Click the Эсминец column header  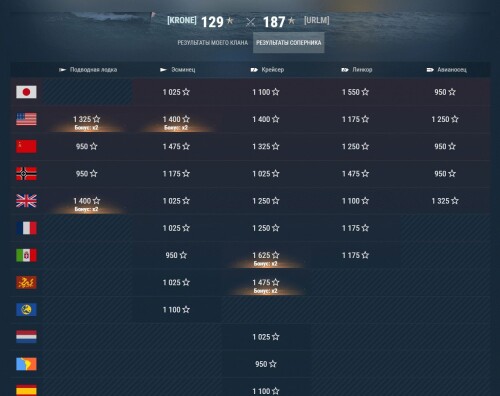(x=178, y=70)
